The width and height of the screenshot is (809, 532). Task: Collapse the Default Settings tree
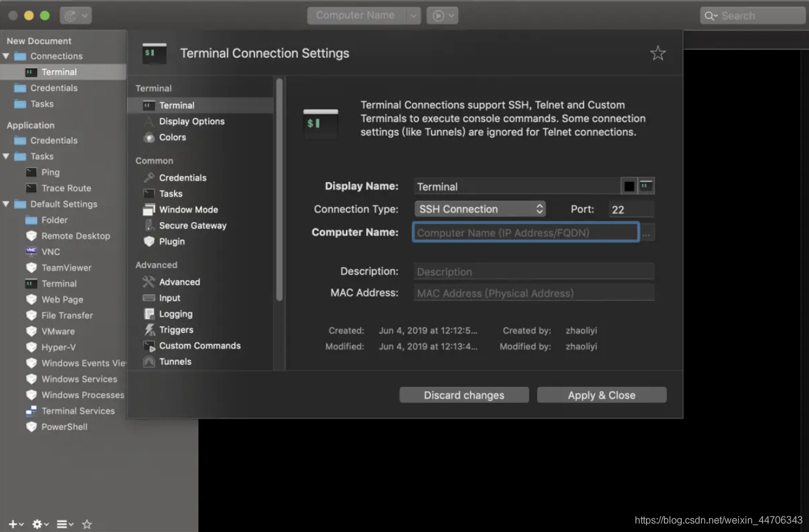[x=6, y=204]
